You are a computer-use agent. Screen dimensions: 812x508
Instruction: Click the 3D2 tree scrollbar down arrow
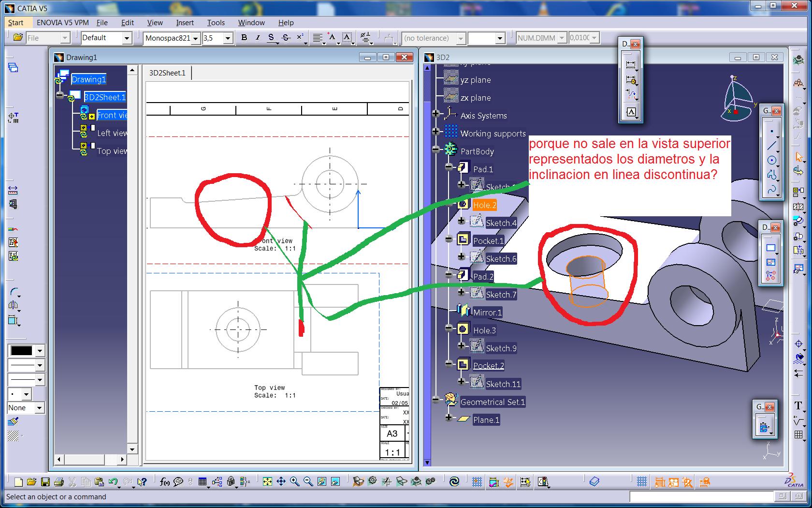(427, 463)
